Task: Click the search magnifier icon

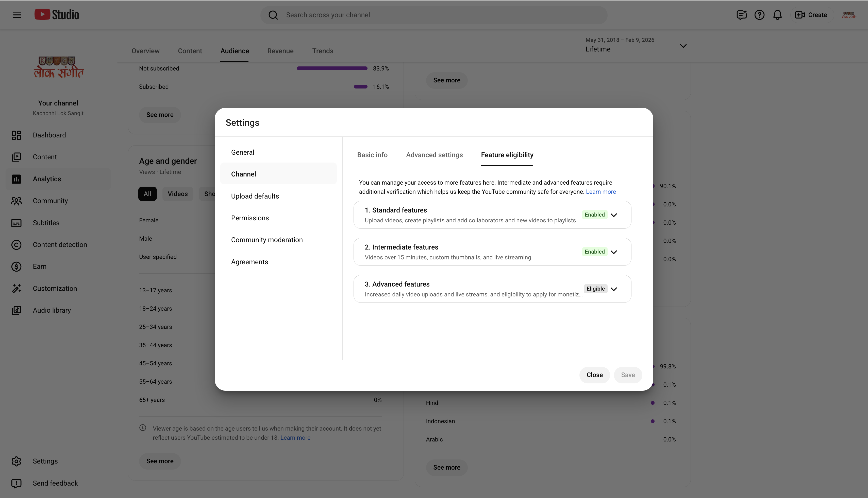Action: (273, 15)
